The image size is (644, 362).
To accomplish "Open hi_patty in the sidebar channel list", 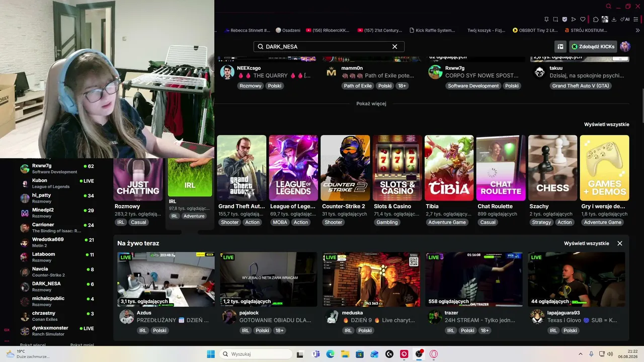I will [57, 198].
